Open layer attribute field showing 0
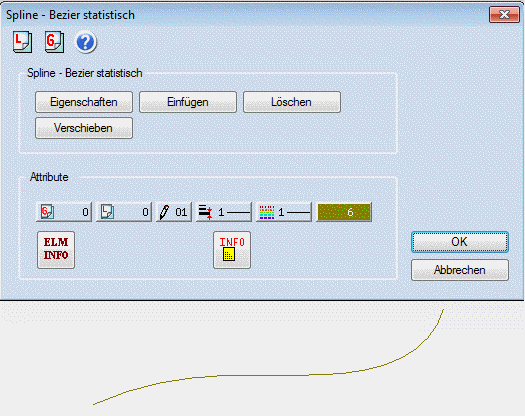 coord(124,212)
